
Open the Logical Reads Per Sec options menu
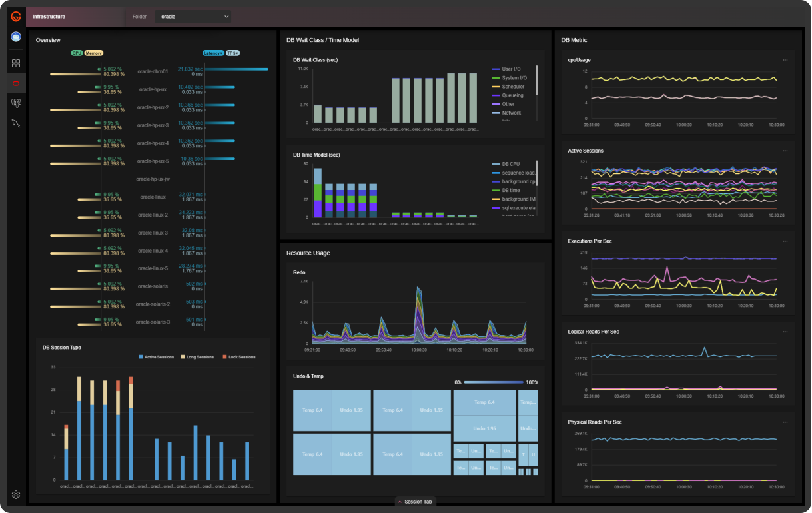click(785, 331)
